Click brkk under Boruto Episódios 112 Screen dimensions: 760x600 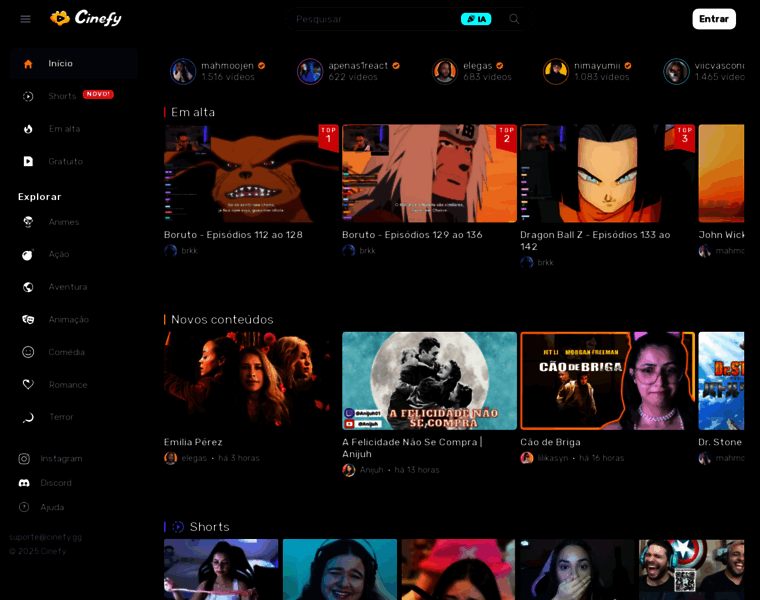coord(189,251)
